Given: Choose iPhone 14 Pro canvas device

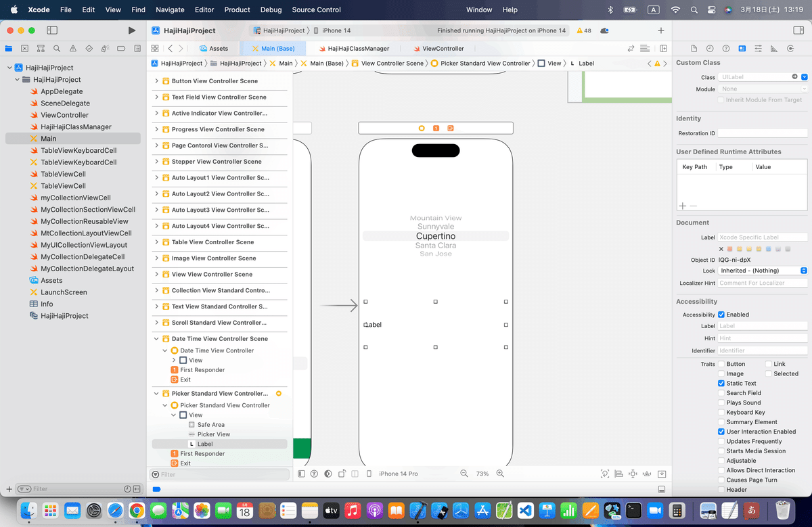Looking at the screenshot, I should (398, 474).
